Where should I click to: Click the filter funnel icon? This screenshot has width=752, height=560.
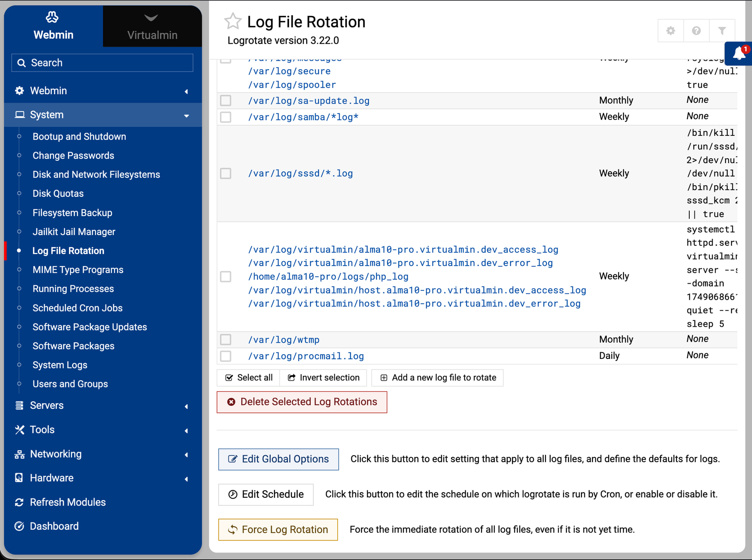[722, 31]
